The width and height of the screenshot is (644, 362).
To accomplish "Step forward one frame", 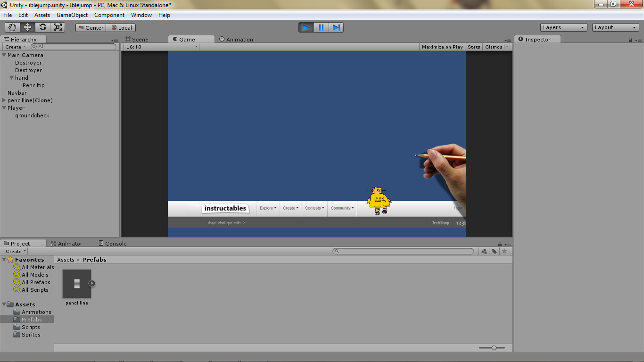I will pos(336,27).
